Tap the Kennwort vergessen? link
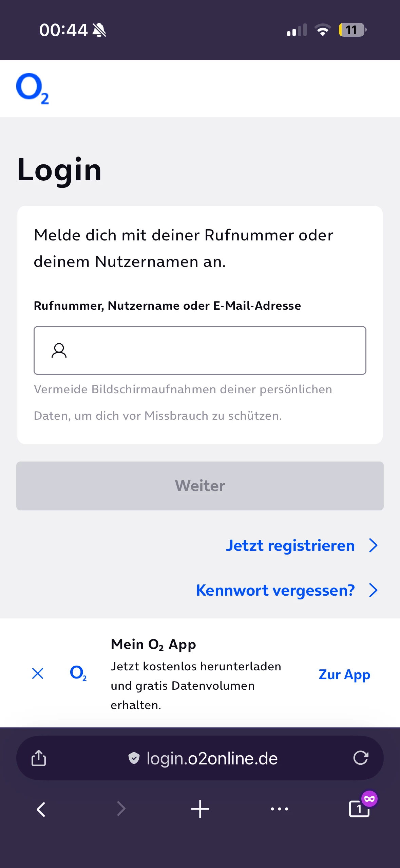Viewport: 400px width, 868px height. coord(275,591)
